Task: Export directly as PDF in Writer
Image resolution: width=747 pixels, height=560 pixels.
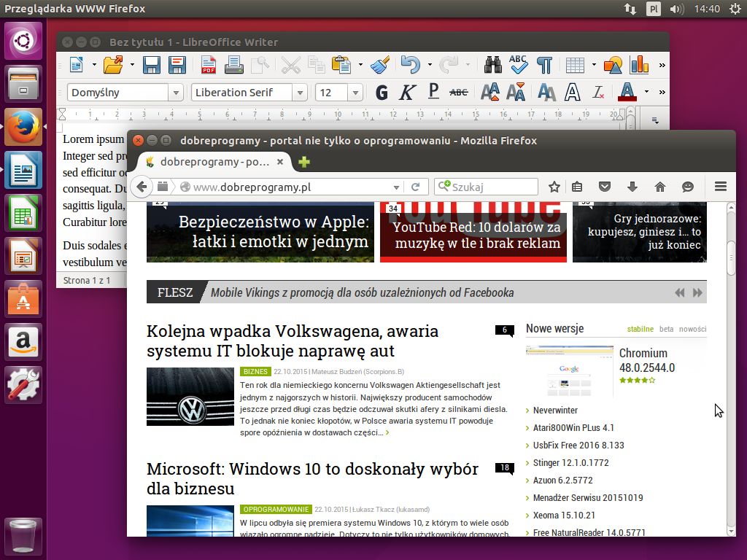Action: click(208, 65)
